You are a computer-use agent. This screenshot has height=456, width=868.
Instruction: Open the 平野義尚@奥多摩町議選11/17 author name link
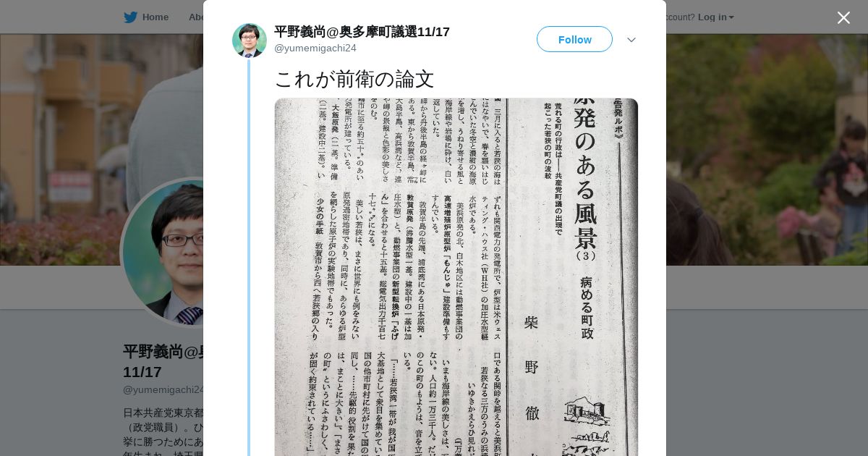(362, 32)
